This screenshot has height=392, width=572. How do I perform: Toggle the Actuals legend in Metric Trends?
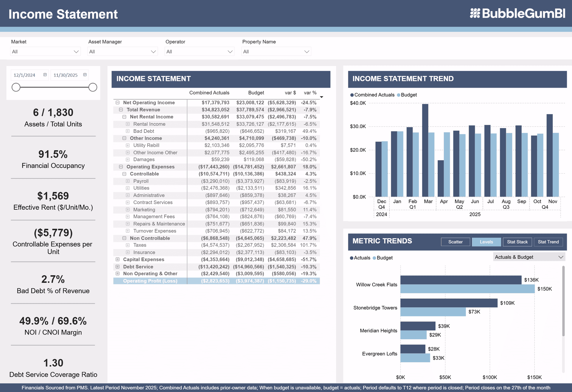click(x=360, y=258)
